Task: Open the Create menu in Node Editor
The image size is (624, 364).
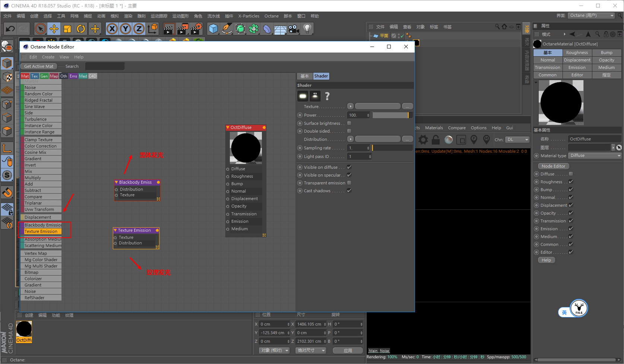Action: (48, 57)
